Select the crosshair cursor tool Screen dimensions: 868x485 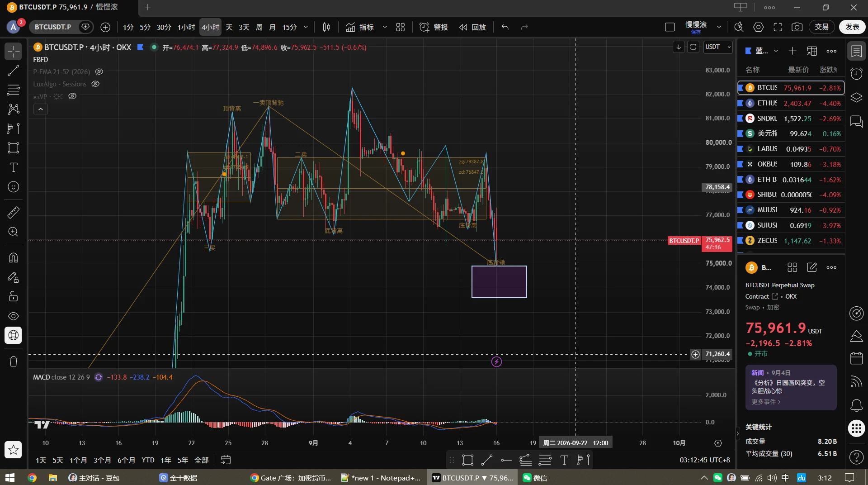coord(14,51)
